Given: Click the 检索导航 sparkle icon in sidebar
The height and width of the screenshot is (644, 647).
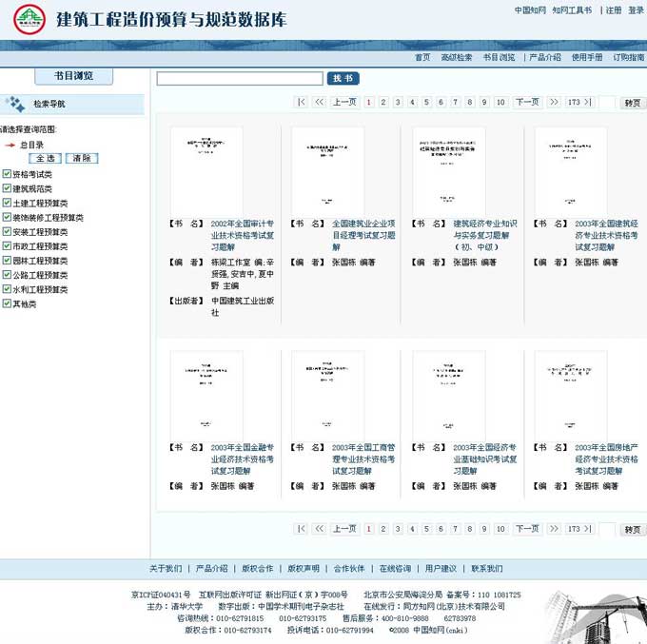Looking at the screenshot, I should (14, 104).
